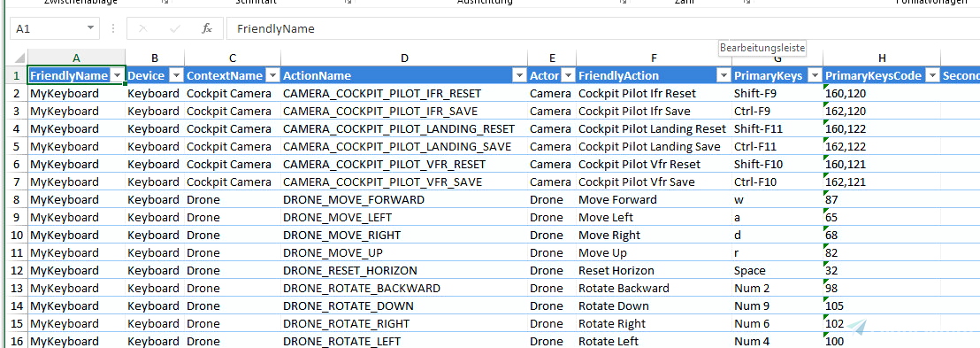
Task: Open the ActionName filter dropdown
Action: pos(519,76)
